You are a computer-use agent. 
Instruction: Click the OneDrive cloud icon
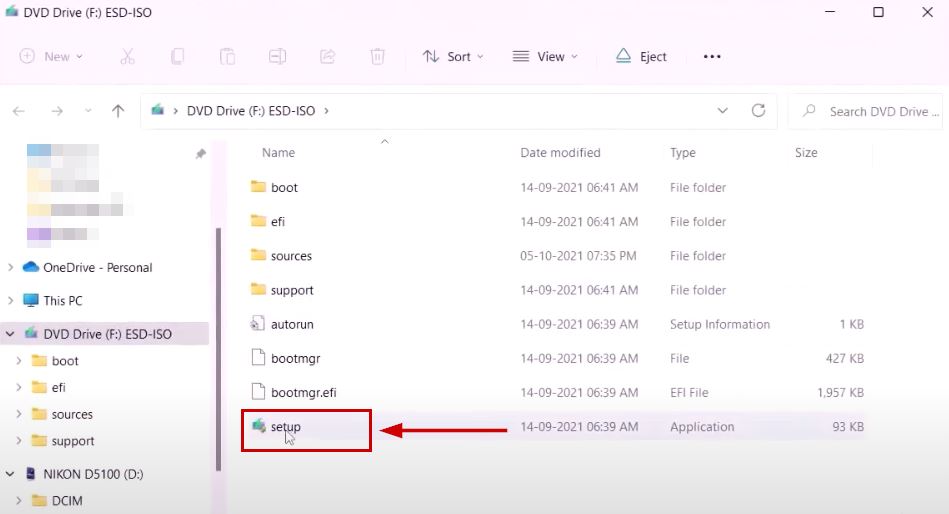pos(31,267)
